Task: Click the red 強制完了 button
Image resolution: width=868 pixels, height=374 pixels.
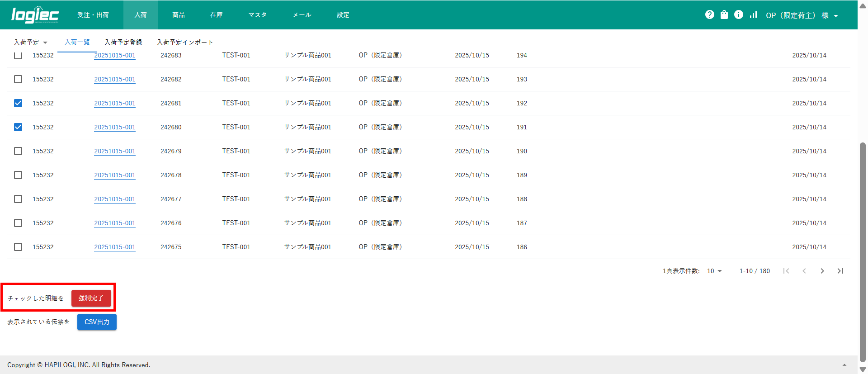Action: click(x=91, y=298)
